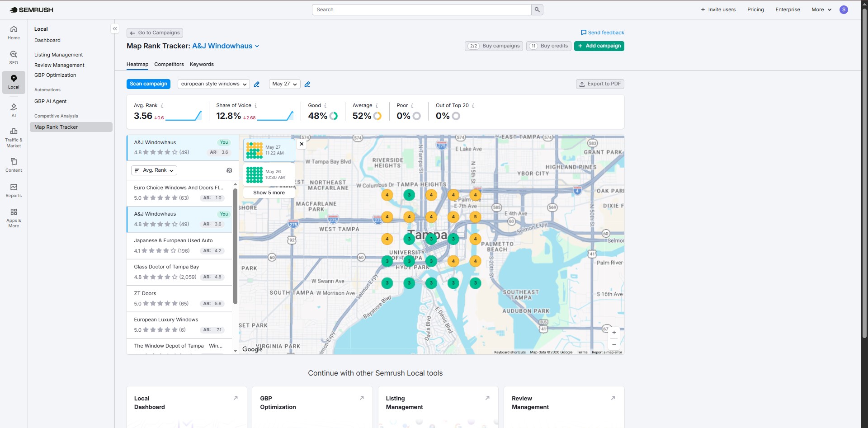The width and height of the screenshot is (868, 428).
Task: Expand the More menu in header
Action: pos(821,9)
